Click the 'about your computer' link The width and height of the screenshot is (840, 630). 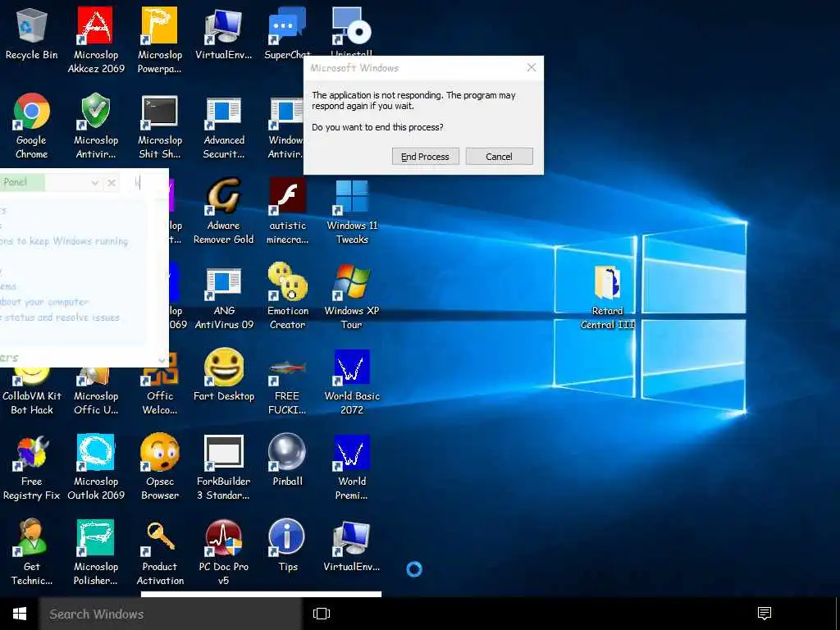tap(44, 302)
